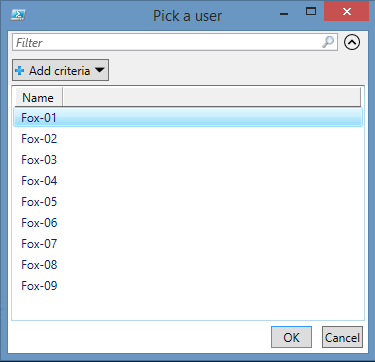Open the Add criteria dropdown arrow
375x362 pixels.
(x=100, y=70)
